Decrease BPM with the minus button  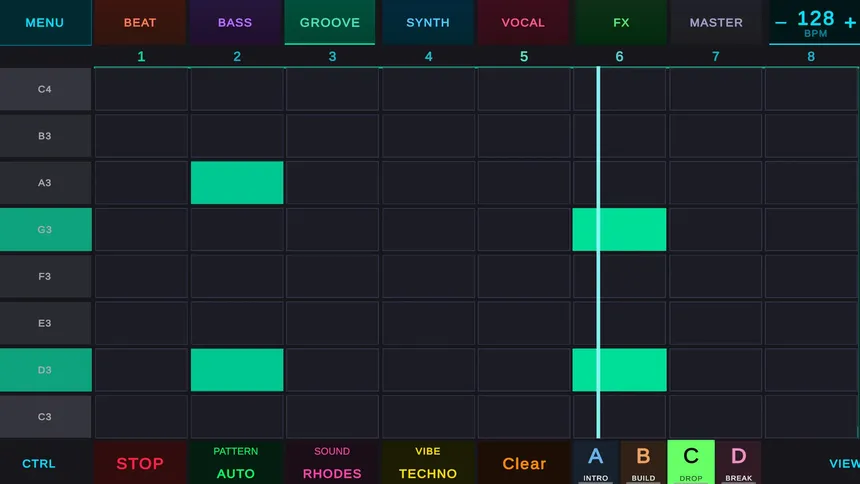click(781, 23)
